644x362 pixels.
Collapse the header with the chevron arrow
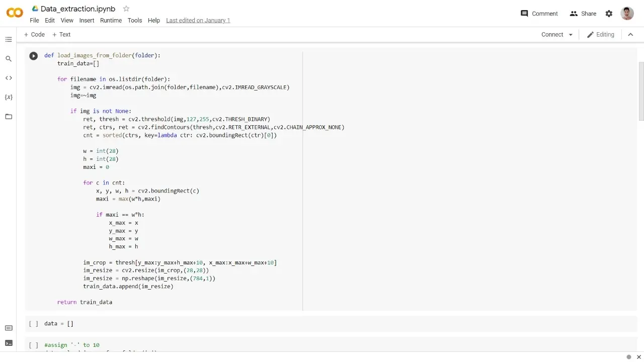click(x=630, y=35)
